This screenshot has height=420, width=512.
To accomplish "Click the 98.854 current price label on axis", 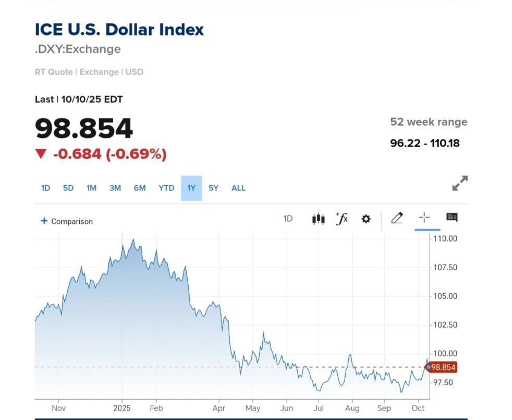I will [x=443, y=367].
